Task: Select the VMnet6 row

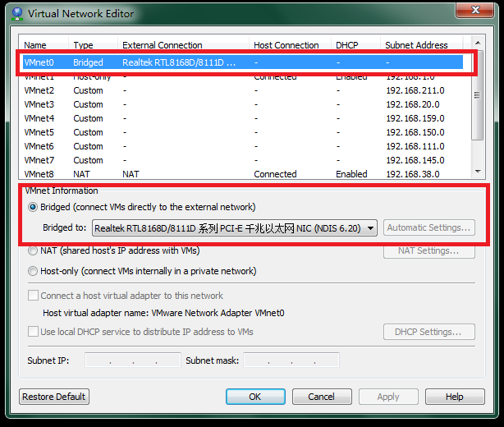Action: click(x=243, y=146)
